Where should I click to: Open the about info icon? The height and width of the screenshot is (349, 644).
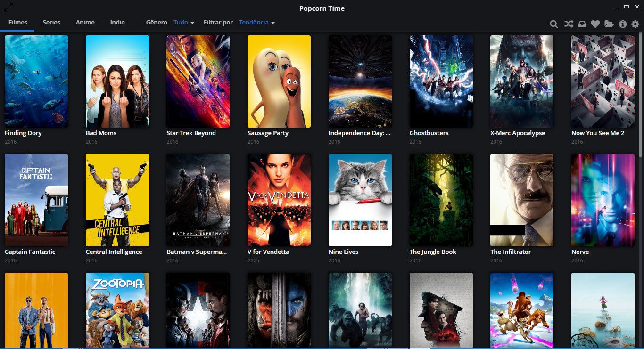tap(623, 24)
